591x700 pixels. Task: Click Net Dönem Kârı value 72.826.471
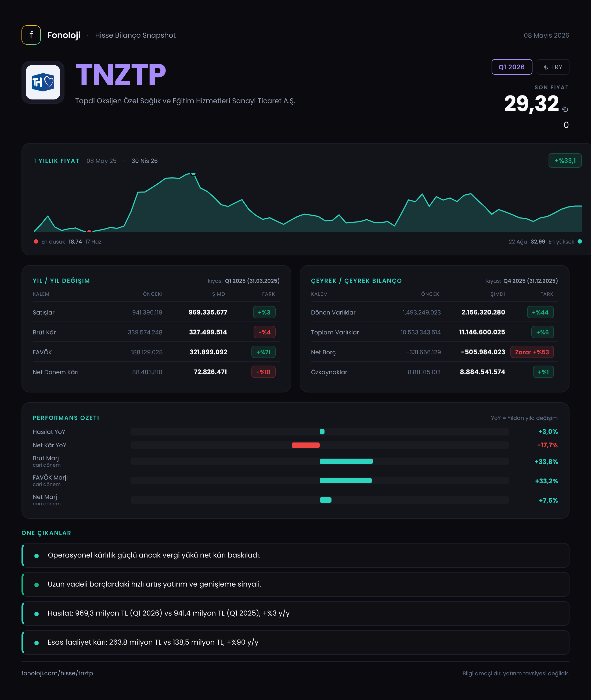[210, 372]
